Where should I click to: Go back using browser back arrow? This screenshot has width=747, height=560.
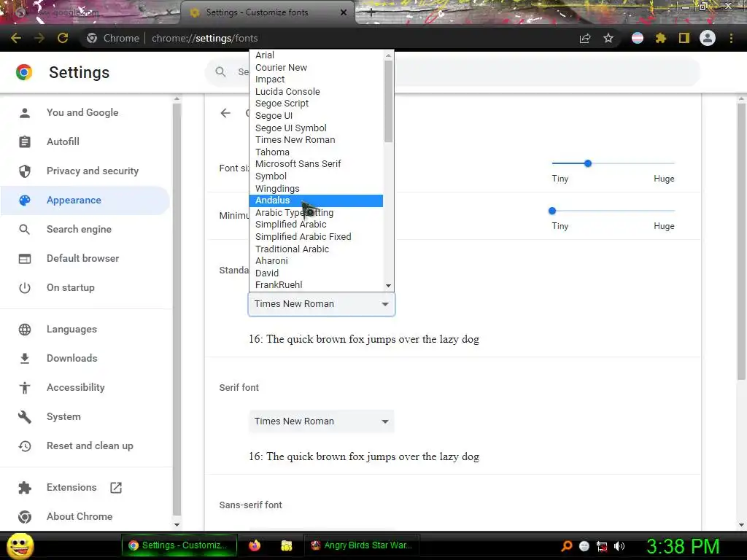coord(16,38)
